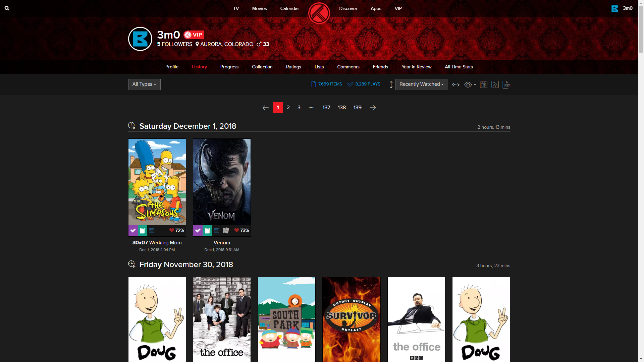The image size is (644, 362).
Task: Open the VIP menu item
Action: [x=398, y=8]
